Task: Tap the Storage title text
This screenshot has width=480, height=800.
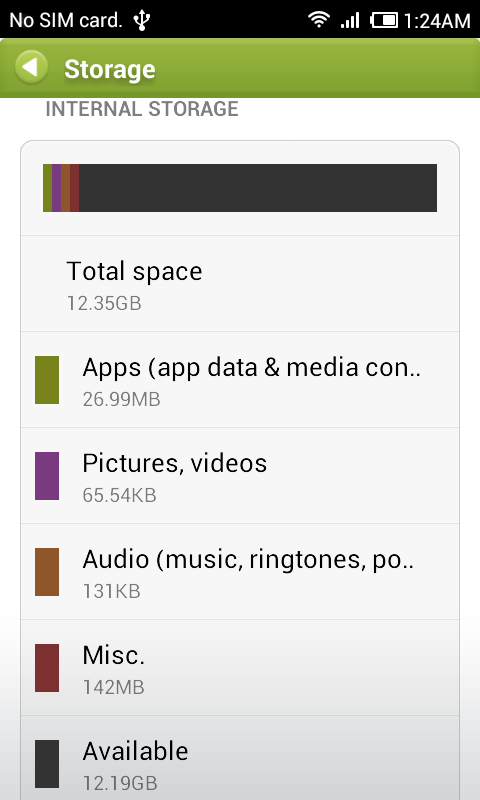Action: (110, 69)
